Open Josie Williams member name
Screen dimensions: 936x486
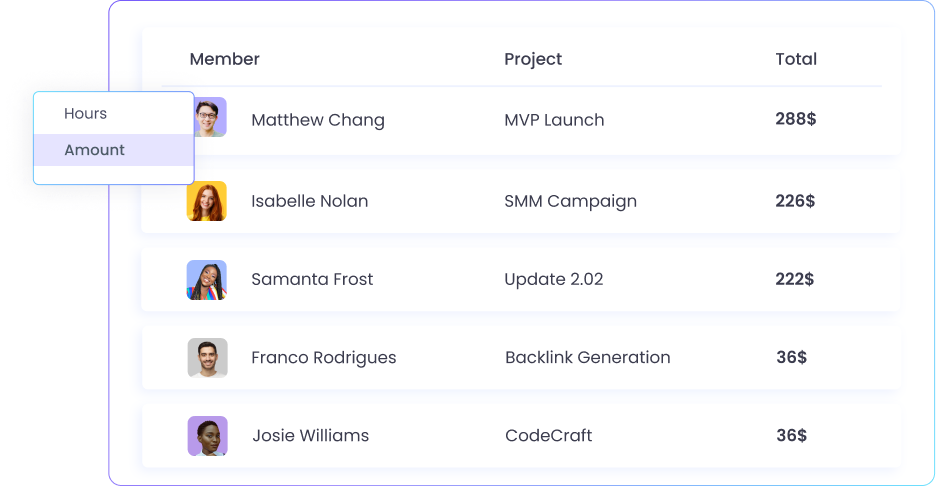coord(310,435)
